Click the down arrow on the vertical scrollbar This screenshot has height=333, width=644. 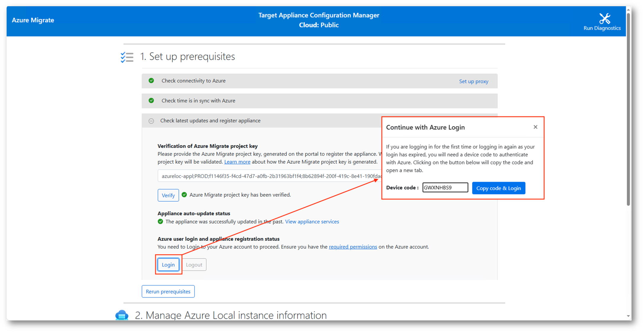628,316
